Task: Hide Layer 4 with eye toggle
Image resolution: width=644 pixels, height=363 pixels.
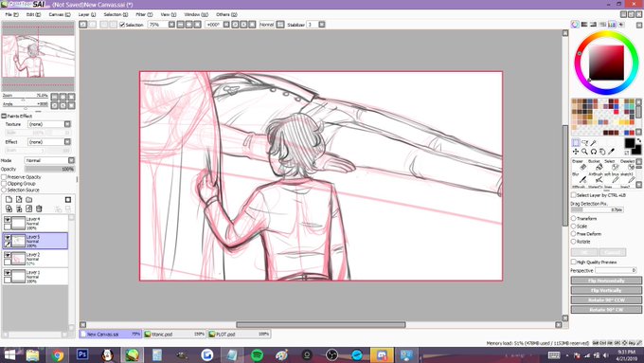Action: pos(8,220)
